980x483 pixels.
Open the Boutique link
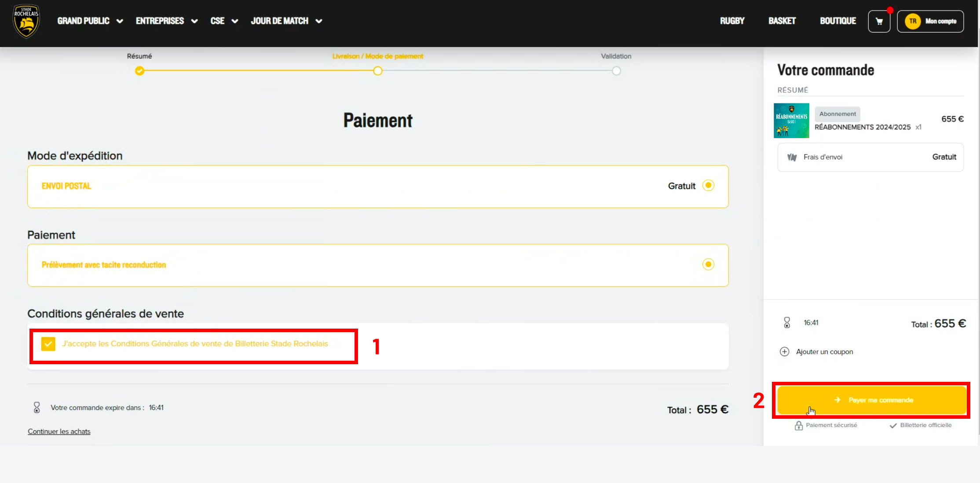click(838, 21)
